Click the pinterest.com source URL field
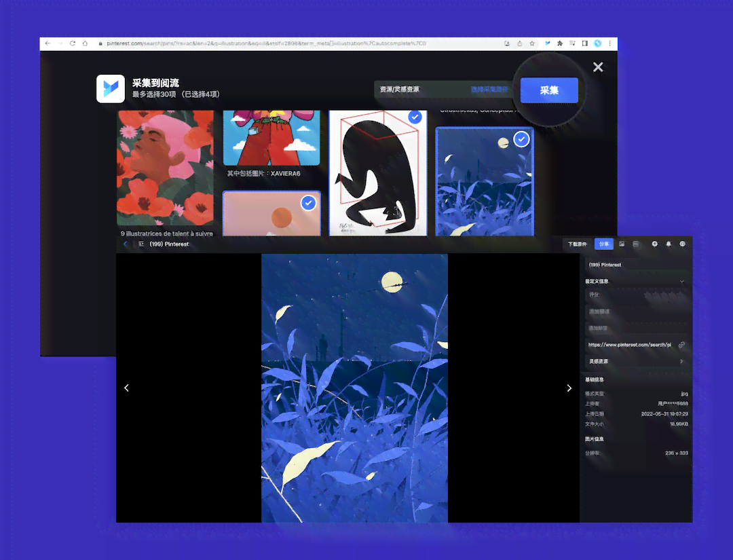This screenshot has width=733, height=560. 630,345
